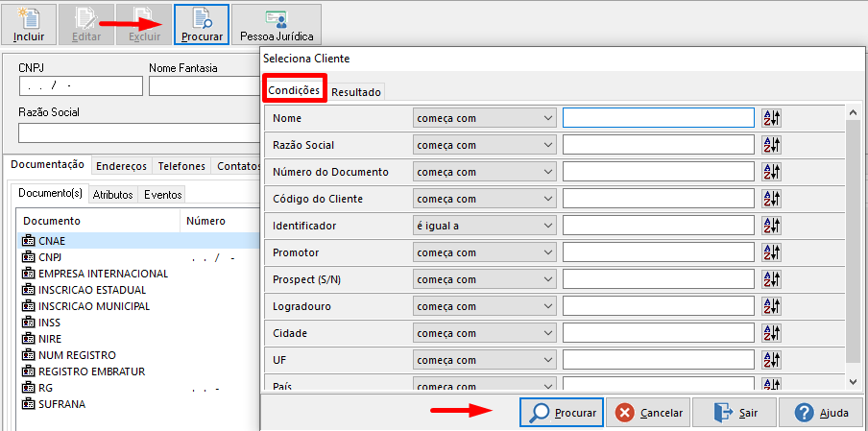Switch to the Condições tab

294,89
